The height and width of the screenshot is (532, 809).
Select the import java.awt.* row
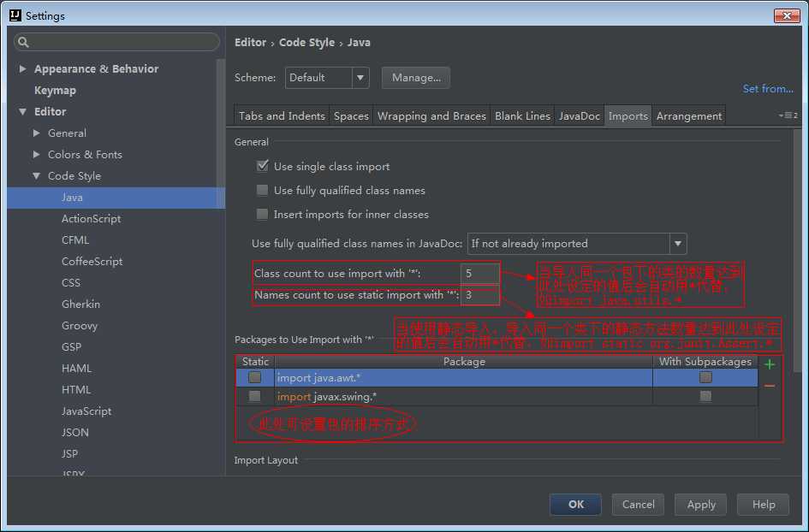click(497, 377)
